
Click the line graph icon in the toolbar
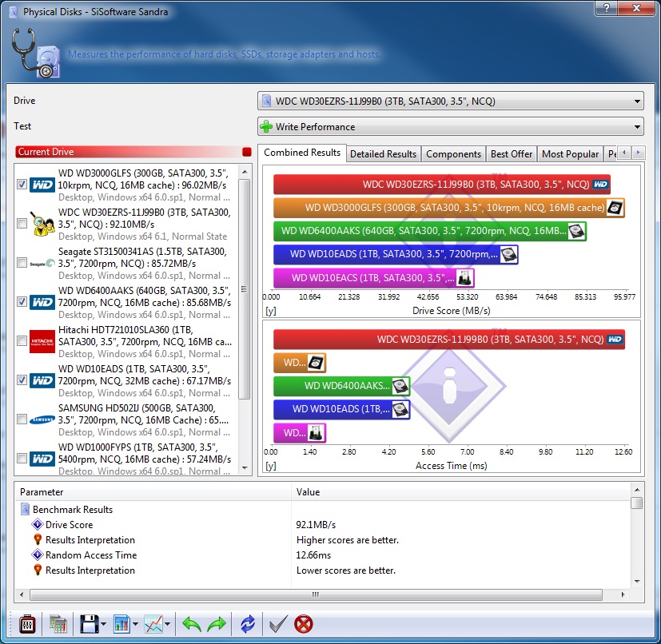pyautogui.click(x=153, y=624)
